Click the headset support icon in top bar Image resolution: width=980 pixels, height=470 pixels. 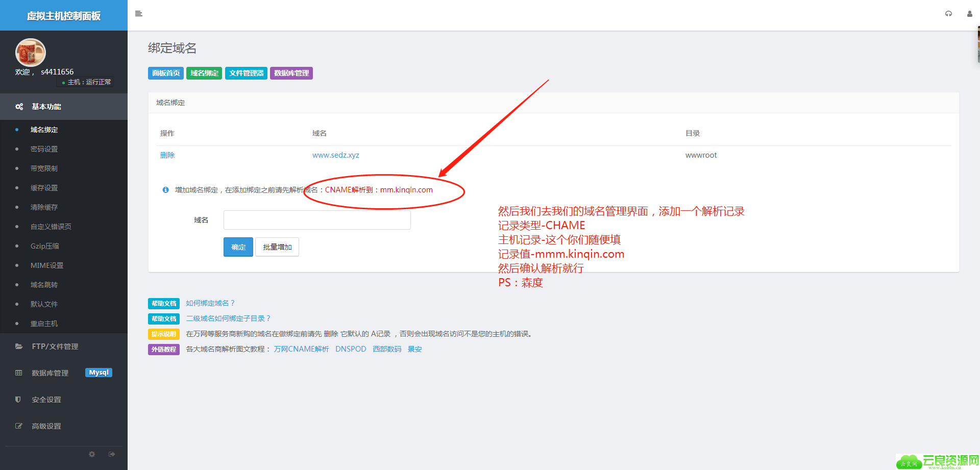click(x=948, y=14)
